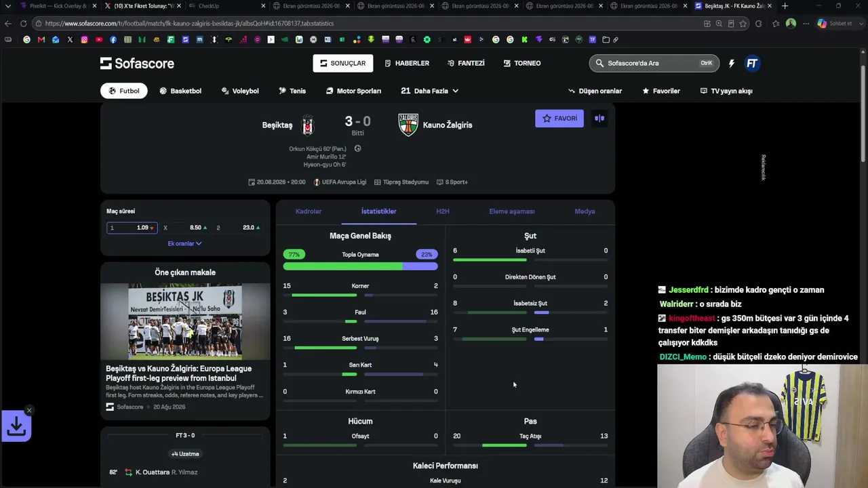The image size is (868, 488).
Task: Open Düşen oranlar link
Action: coord(595,91)
